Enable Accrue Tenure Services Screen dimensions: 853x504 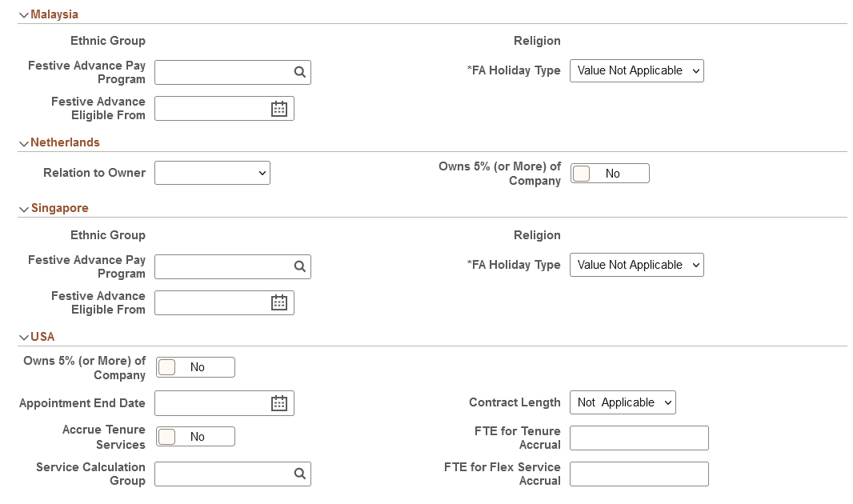coord(166,436)
